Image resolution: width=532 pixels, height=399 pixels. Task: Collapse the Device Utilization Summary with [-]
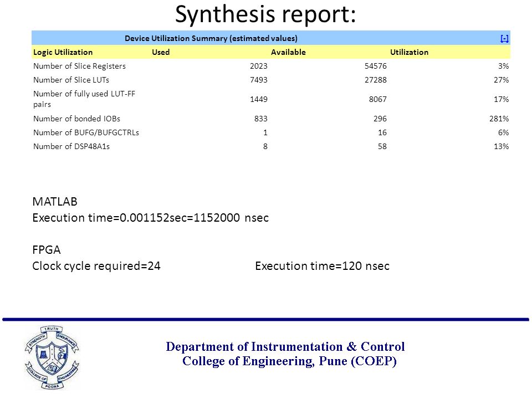tap(504, 39)
